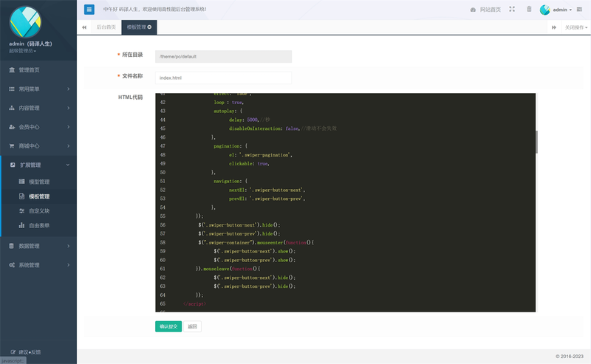Screen dimensions: 591x364
Task: Click code line 44 'delay: 5000'
Action: [244, 120]
